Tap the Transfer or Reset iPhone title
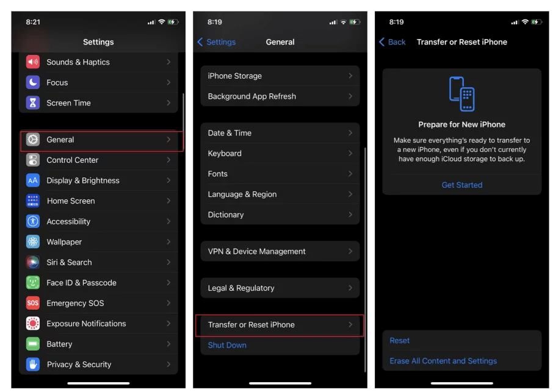The height and width of the screenshot is (392, 553). click(x=461, y=42)
